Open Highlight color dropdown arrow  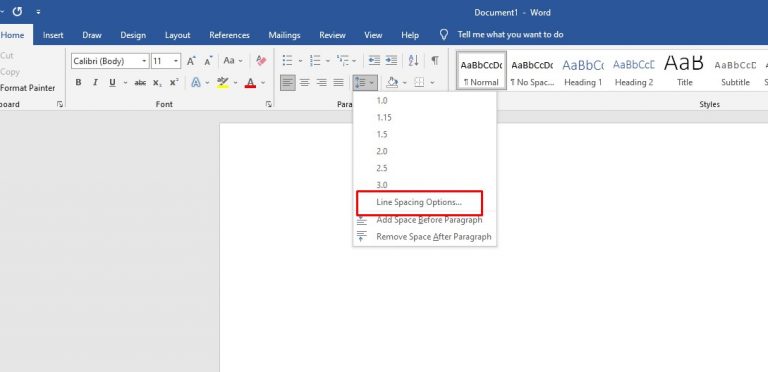235,83
